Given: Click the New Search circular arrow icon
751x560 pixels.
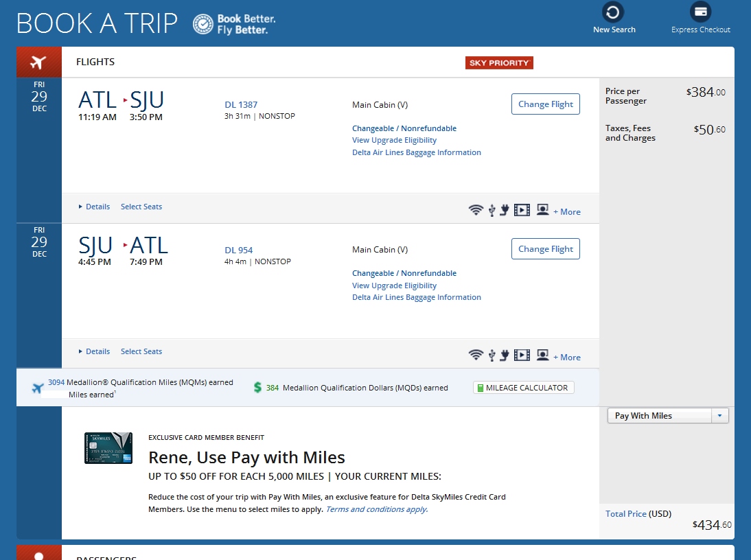Looking at the screenshot, I should [614, 12].
